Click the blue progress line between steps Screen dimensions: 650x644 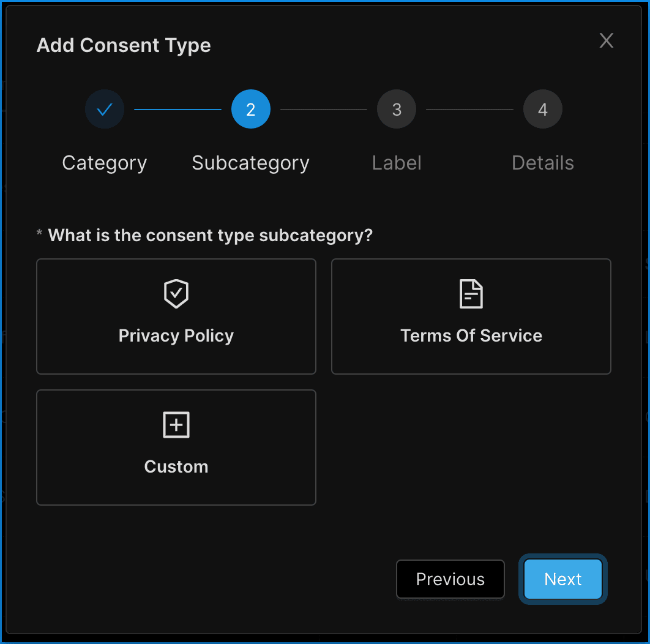point(177,110)
